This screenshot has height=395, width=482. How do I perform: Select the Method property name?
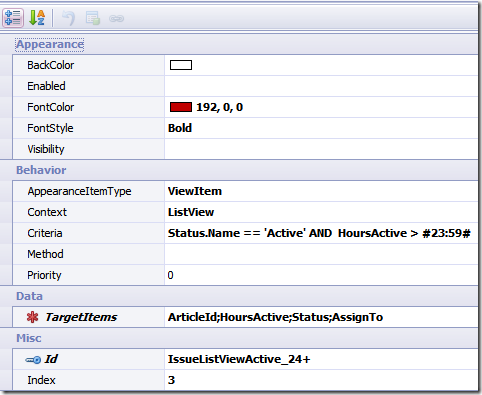click(45, 254)
